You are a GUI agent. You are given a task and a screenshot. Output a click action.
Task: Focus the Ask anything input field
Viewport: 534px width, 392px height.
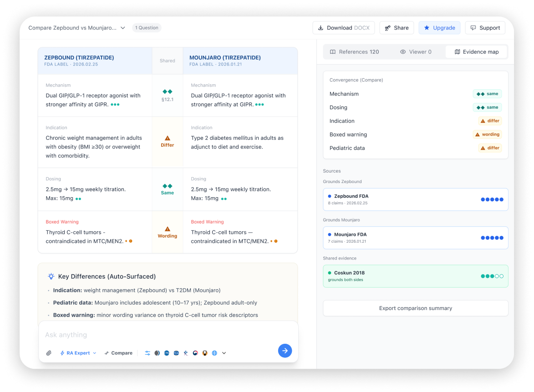[x=168, y=335]
